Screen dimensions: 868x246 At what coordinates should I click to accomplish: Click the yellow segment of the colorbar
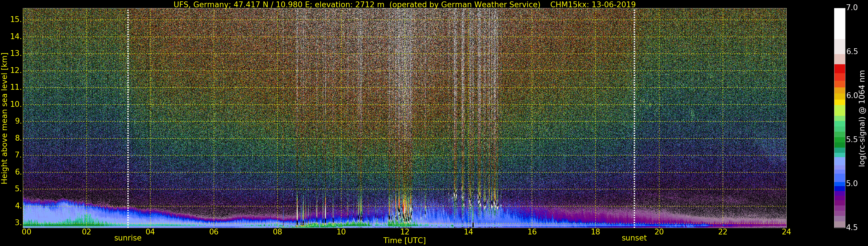(840, 102)
